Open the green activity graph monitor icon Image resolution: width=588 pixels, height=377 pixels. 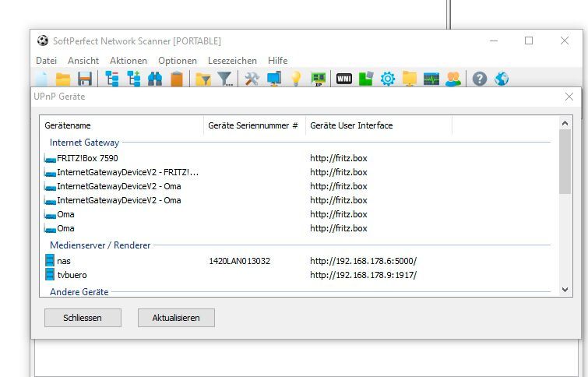(x=431, y=79)
